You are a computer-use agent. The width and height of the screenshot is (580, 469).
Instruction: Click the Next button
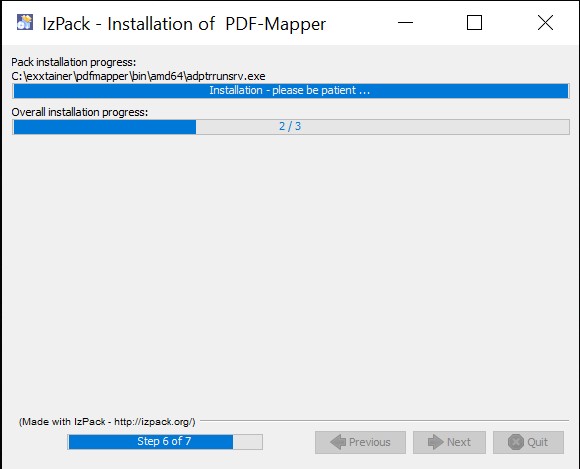pos(449,442)
